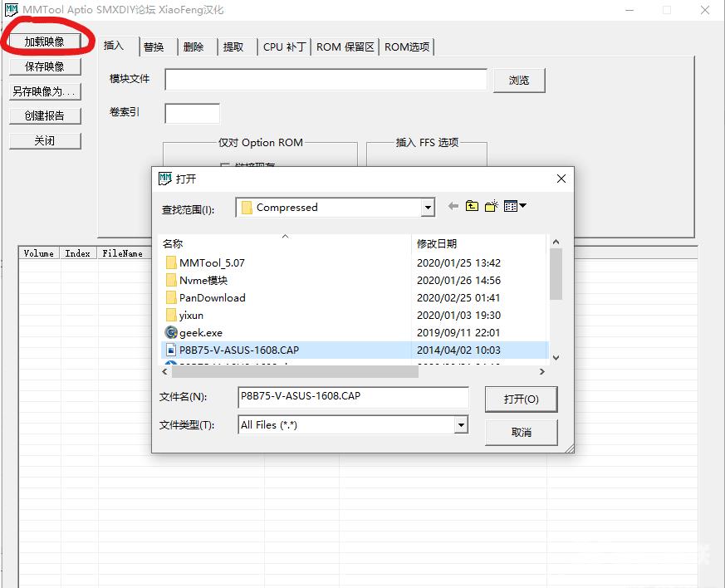The width and height of the screenshot is (725, 588).
Task: Sort by the 名称 column header
Action: click(286, 243)
